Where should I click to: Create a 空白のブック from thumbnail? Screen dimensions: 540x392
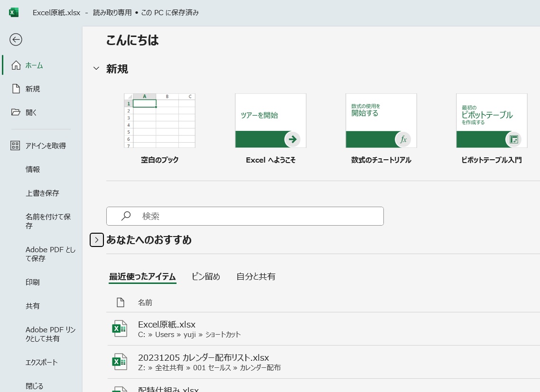click(160, 120)
